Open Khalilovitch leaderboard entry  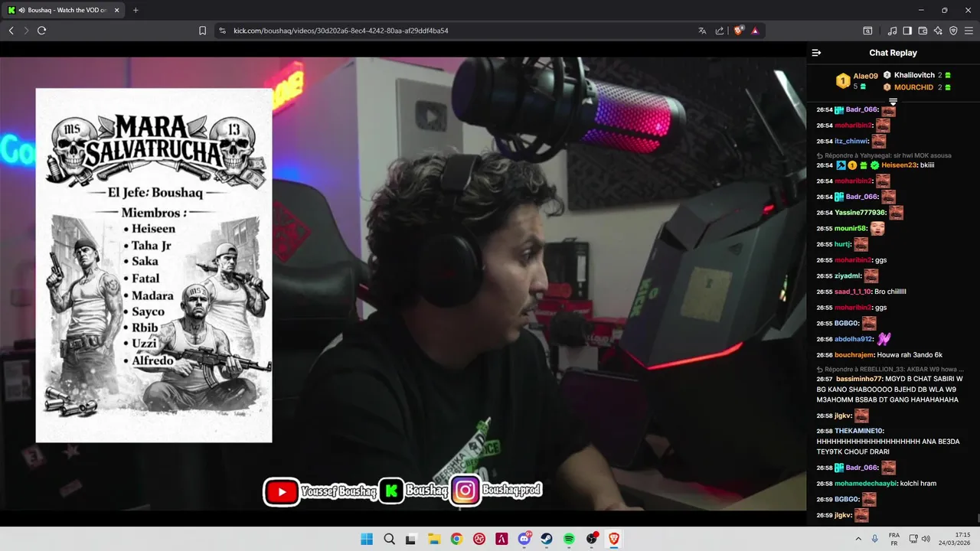click(x=916, y=75)
